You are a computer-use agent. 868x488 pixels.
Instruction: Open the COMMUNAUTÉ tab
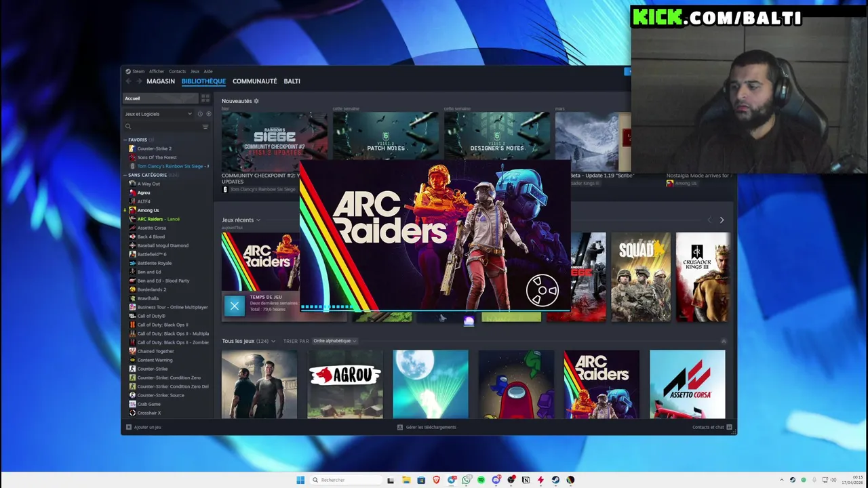(x=254, y=81)
